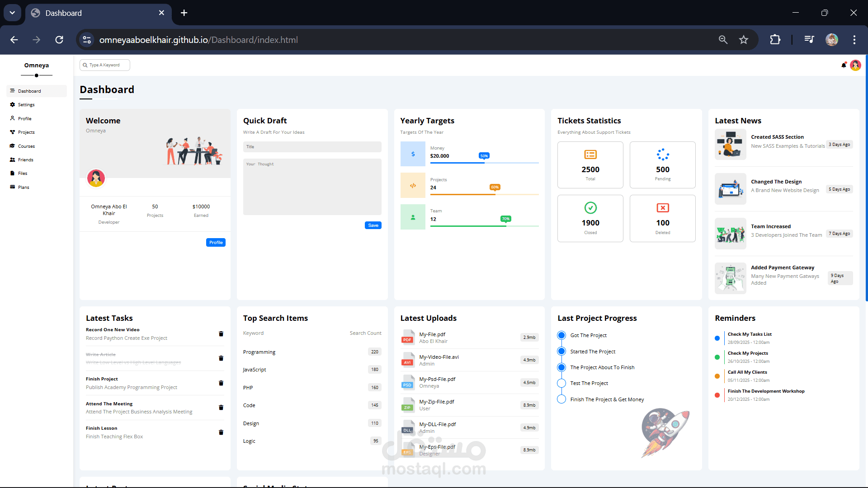
Task: Click the Friends icon in the sidebar
Action: [13, 160]
